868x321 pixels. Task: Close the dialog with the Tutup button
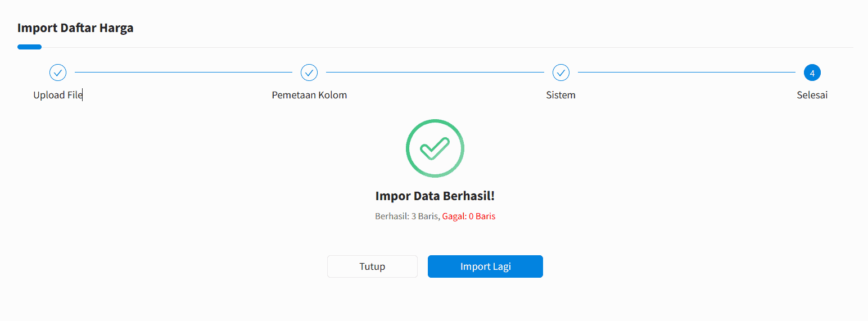pyautogui.click(x=372, y=266)
